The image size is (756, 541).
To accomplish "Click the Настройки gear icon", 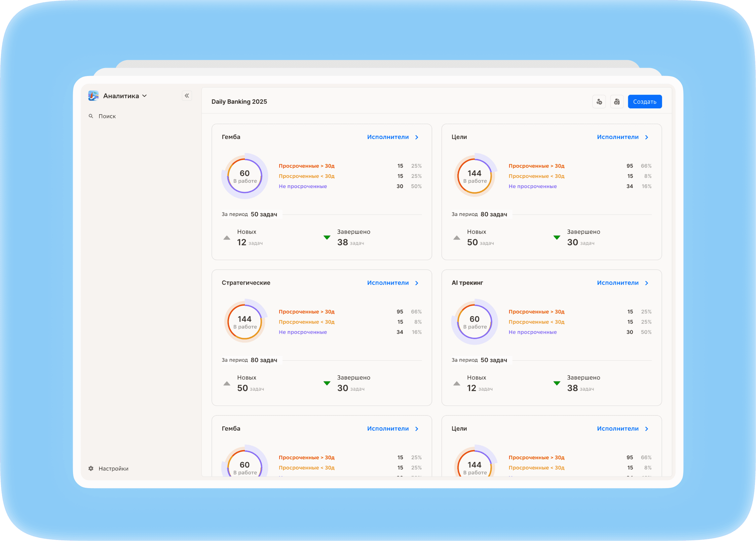I will pyautogui.click(x=91, y=468).
